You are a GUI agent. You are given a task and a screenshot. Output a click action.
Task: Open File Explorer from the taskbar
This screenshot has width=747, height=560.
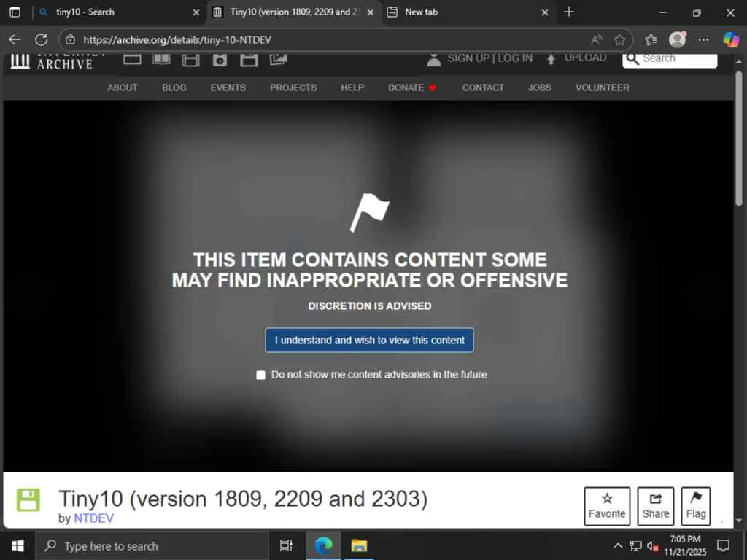(359, 545)
